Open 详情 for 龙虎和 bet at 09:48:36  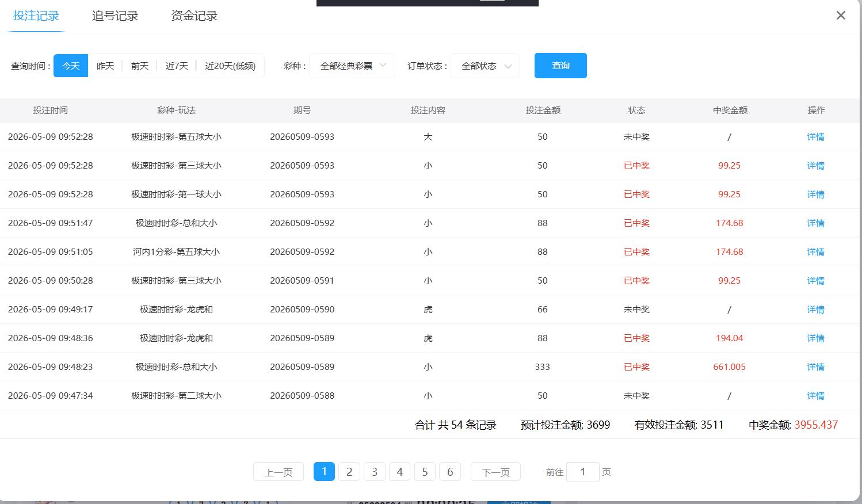[x=815, y=338]
